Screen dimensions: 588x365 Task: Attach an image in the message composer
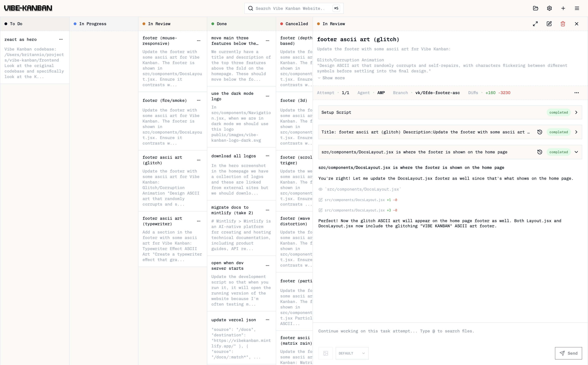[x=326, y=353]
